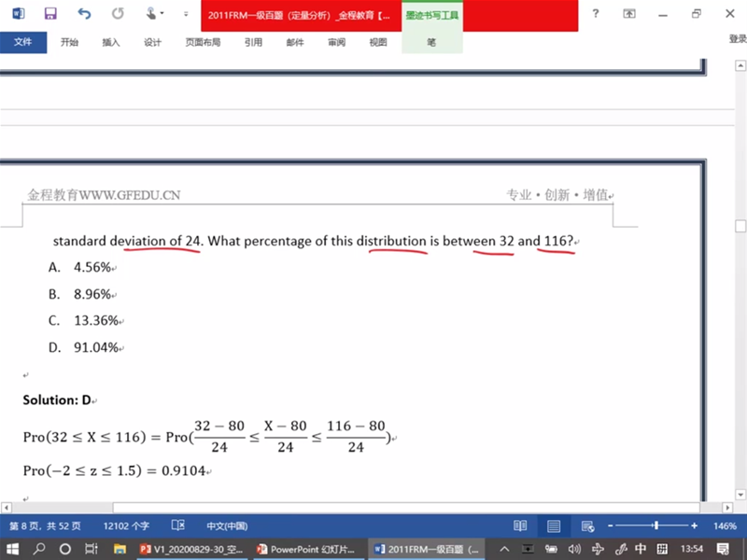The width and height of the screenshot is (747, 560).
Task: Click the 墨迹书写工具 contextual tab header
Action: coord(432,16)
